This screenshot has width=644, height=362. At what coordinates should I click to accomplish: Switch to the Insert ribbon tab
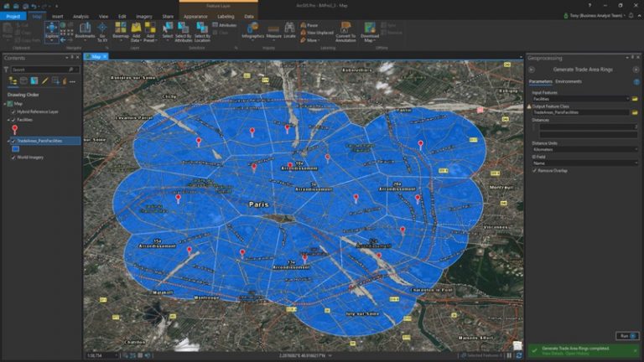click(58, 17)
